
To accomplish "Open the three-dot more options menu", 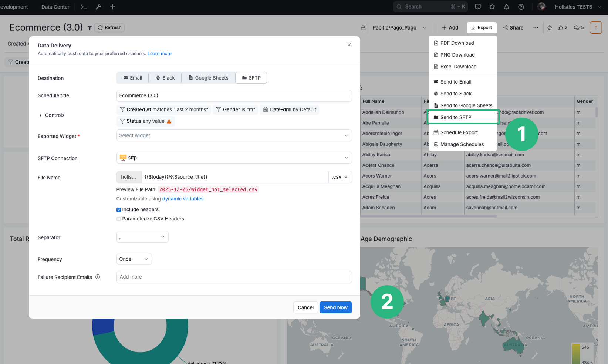I will 536,28.
